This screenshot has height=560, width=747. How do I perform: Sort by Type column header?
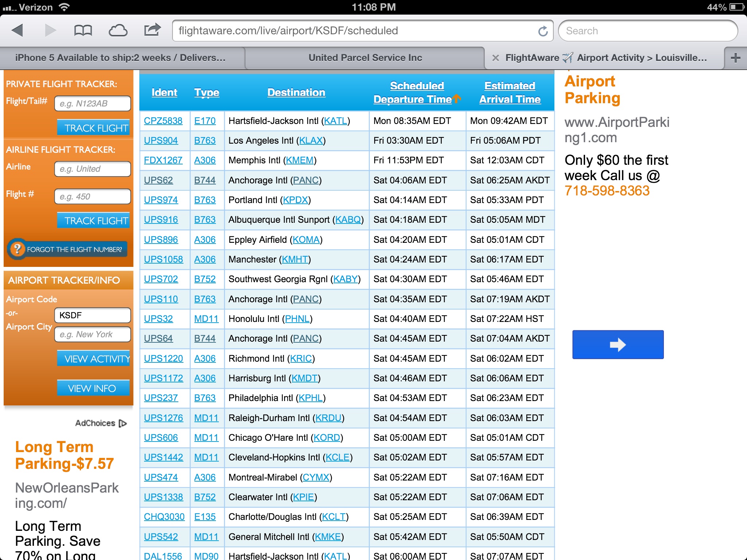pos(207,93)
